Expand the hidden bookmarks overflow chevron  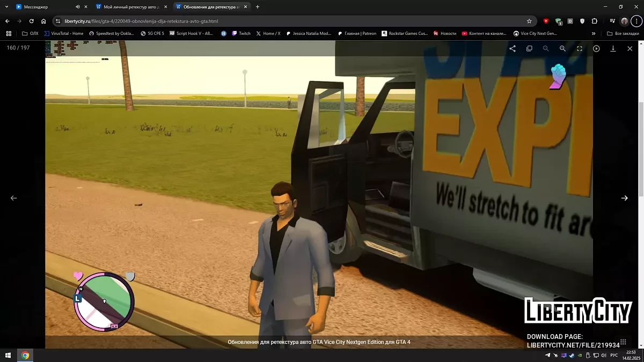coord(594,33)
